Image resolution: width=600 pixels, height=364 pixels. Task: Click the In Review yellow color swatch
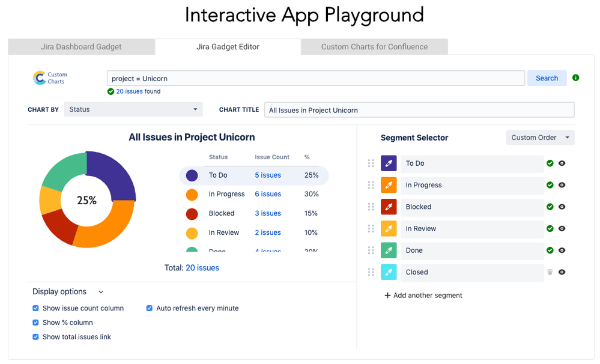pyautogui.click(x=388, y=228)
